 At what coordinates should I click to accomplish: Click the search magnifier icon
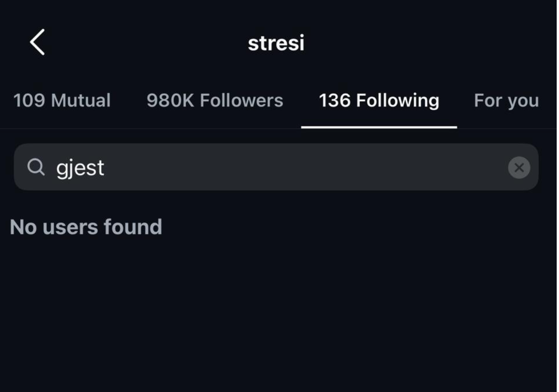(x=36, y=167)
